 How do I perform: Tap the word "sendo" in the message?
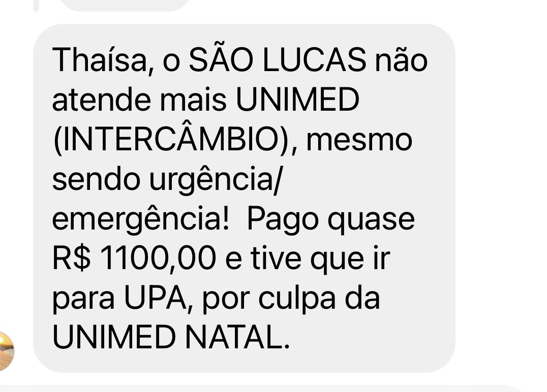coord(96,179)
